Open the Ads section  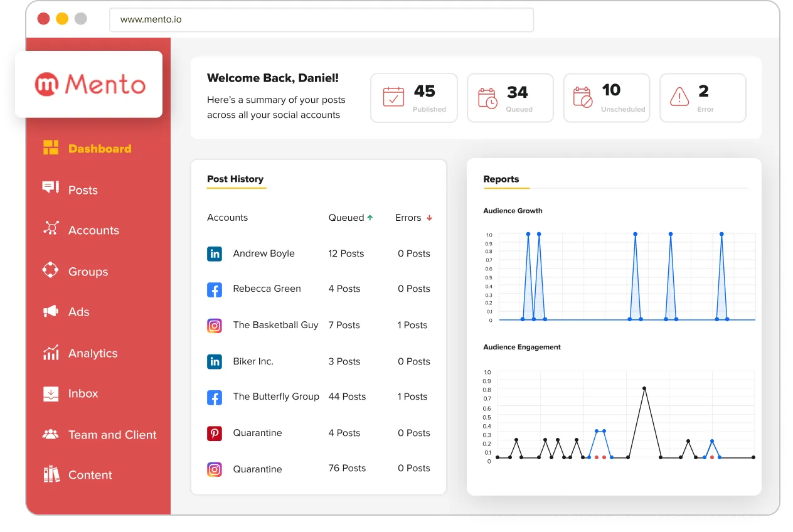pos(50,312)
